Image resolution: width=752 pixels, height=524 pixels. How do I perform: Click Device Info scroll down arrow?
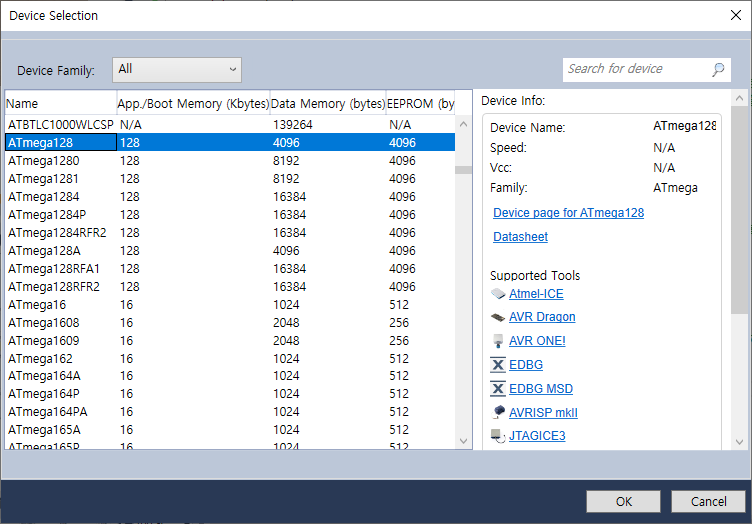tap(739, 442)
